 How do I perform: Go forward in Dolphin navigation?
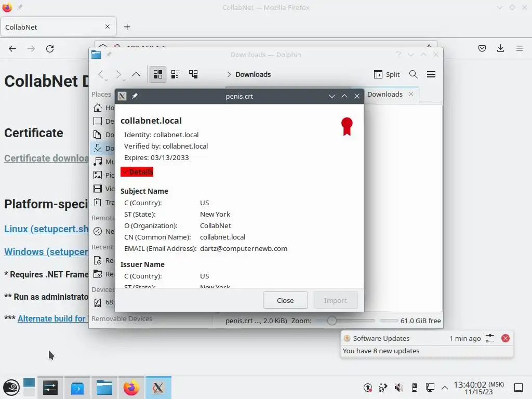(x=118, y=74)
